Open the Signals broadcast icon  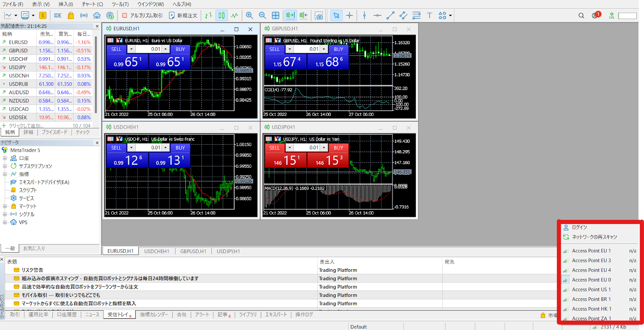[84, 15]
